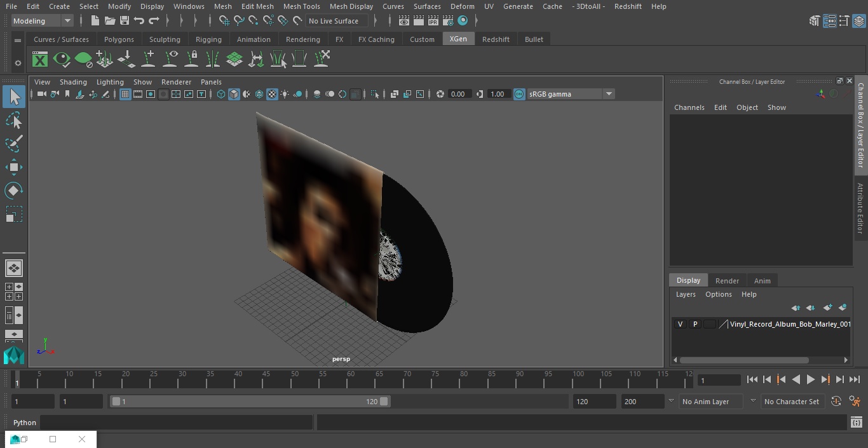
Task: Open scene folder icon
Action: 109,21
